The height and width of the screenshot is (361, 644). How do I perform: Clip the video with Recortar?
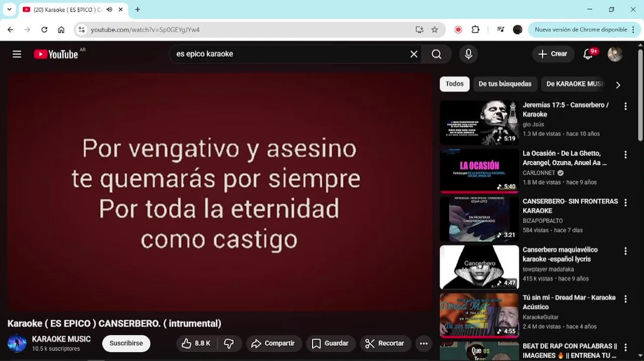coord(385,343)
